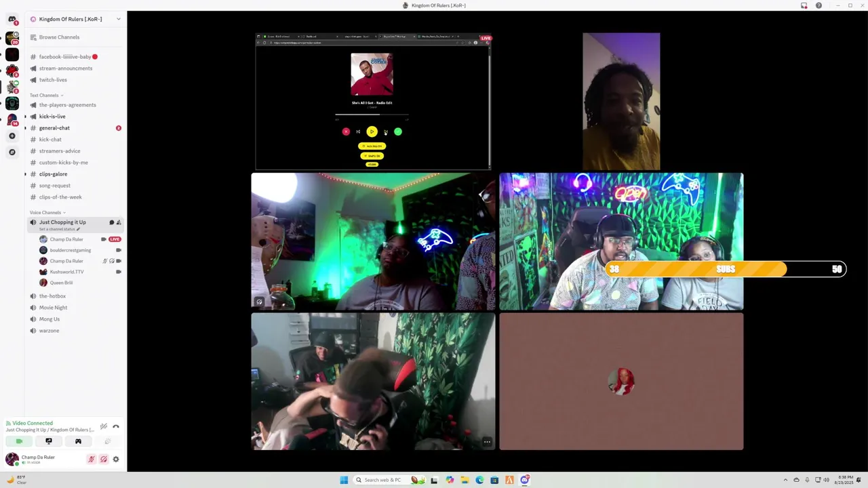Open server icon with 20 badge

(12, 38)
